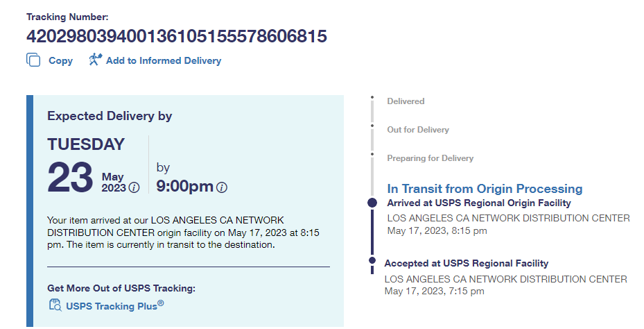Click the Copy text link
This screenshot has width=644, height=329.
click(x=60, y=61)
